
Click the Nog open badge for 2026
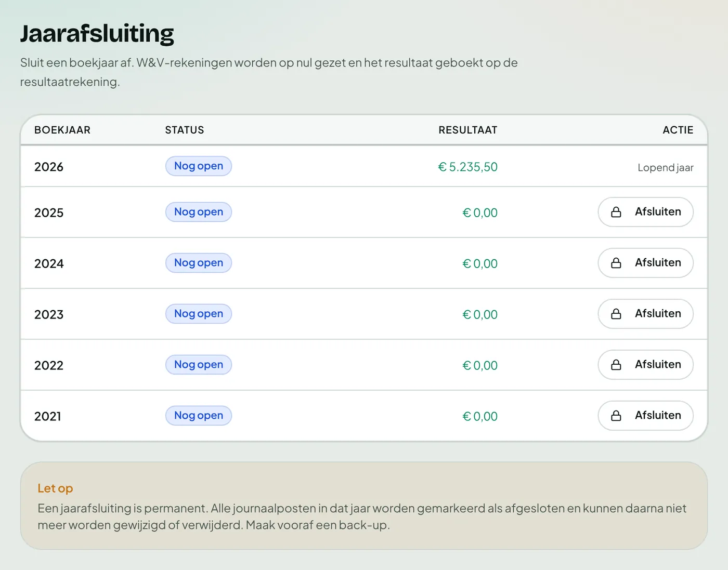[x=199, y=166]
